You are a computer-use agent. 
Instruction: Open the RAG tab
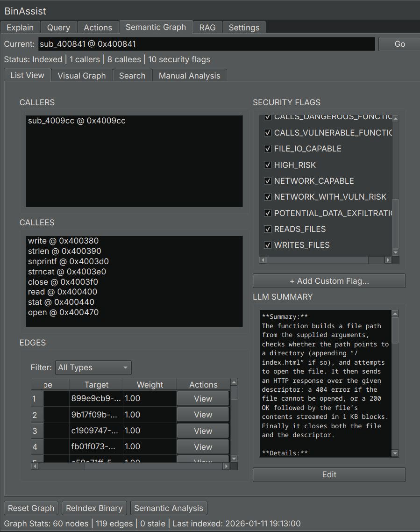coord(207,27)
